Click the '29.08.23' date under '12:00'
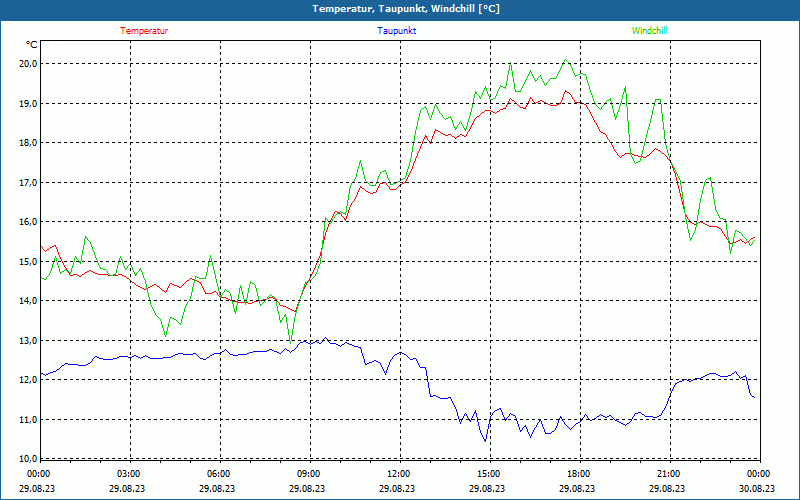Viewport: 800px width, 500px height. pos(397,488)
